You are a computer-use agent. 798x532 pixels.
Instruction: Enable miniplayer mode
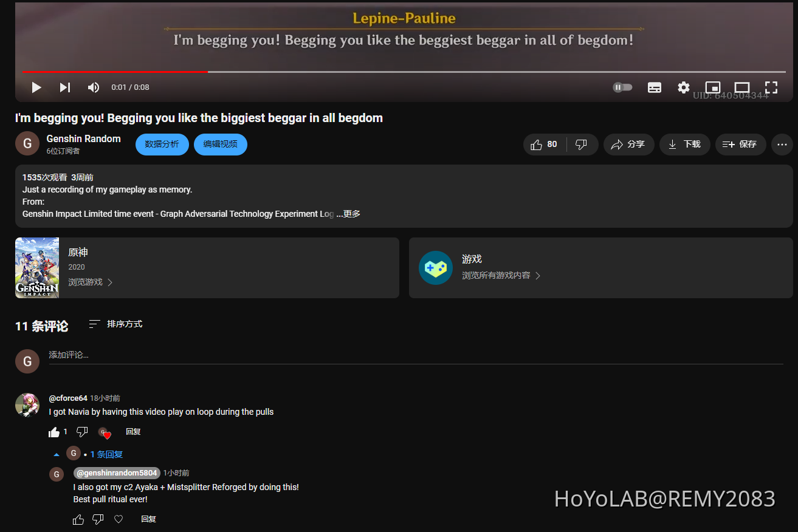(x=712, y=87)
